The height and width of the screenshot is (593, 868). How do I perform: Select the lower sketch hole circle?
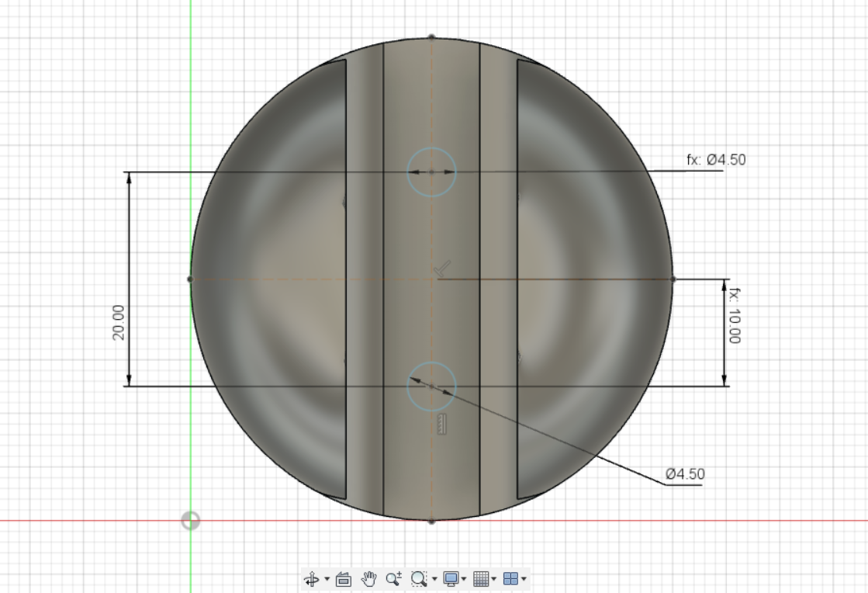pos(432,387)
